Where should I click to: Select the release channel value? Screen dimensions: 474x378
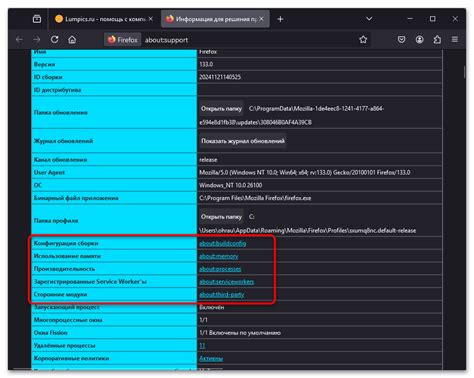pyautogui.click(x=208, y=160)
